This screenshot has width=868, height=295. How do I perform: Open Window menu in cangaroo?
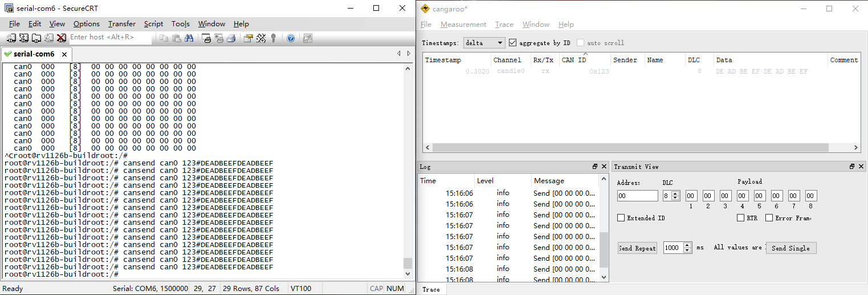[536, 25]
